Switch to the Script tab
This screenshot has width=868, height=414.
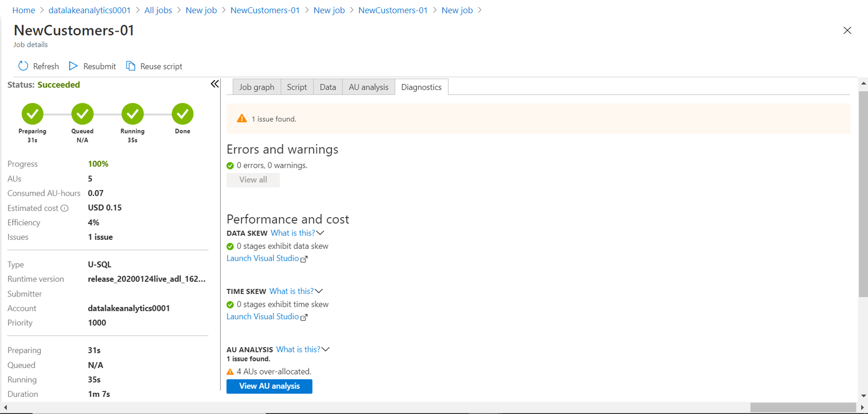[x=297, y=87]
